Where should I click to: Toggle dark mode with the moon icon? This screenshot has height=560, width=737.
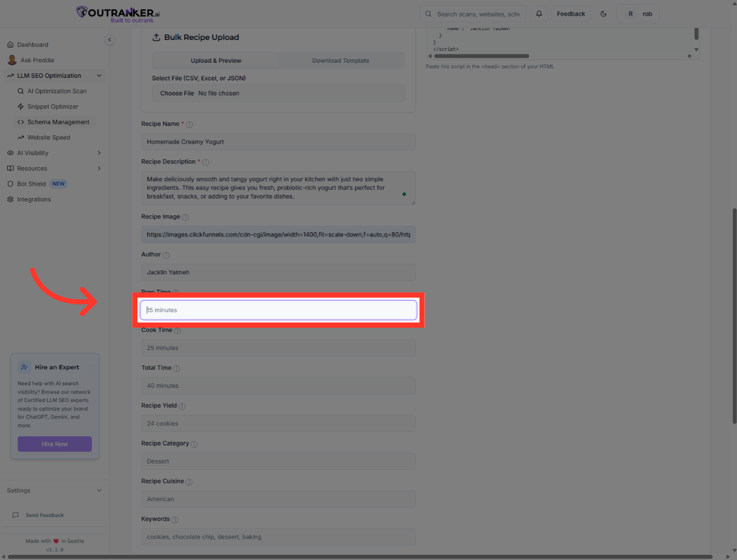click(x=603, y=14)
